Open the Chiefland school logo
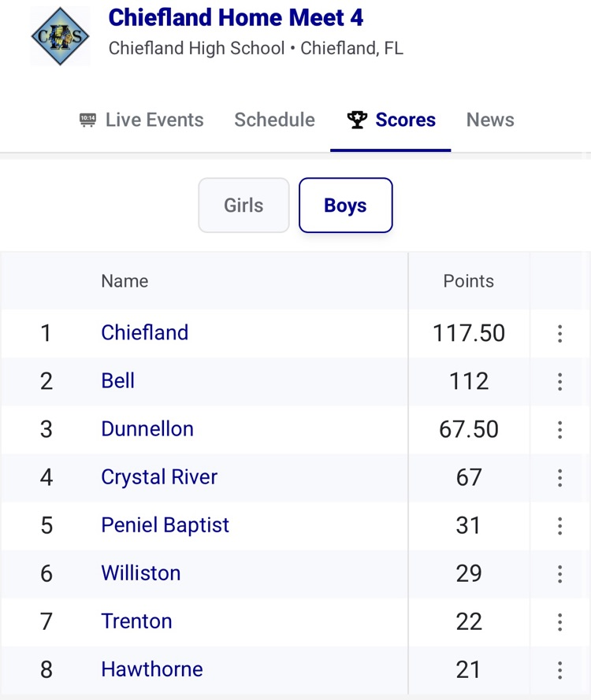The image size is (591, 700). (60, 36)
